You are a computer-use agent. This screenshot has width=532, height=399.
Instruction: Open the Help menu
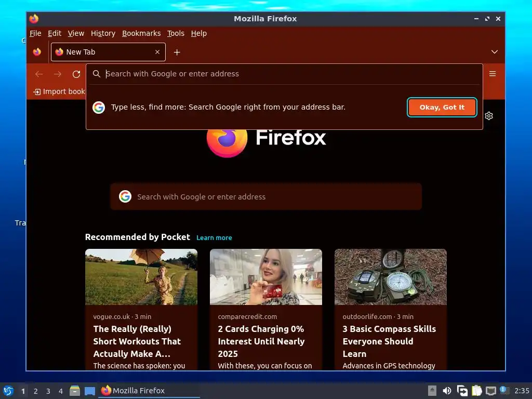coord(198,33)
